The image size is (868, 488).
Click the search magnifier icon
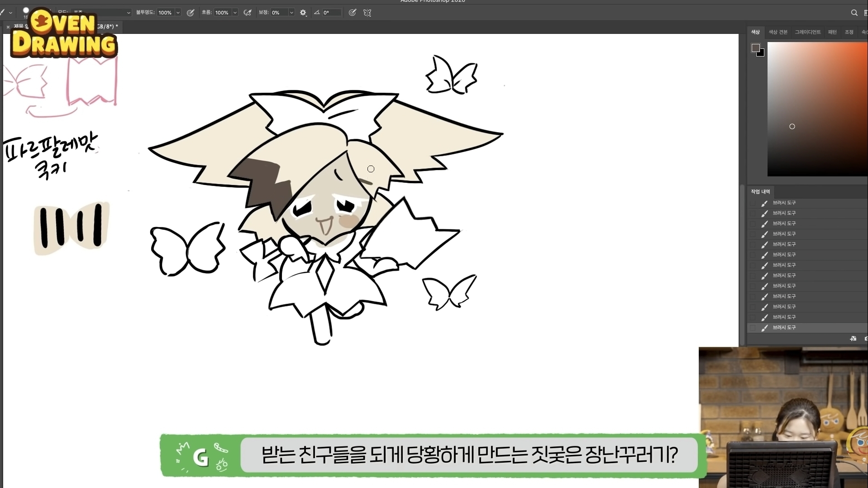coord(854,13)
